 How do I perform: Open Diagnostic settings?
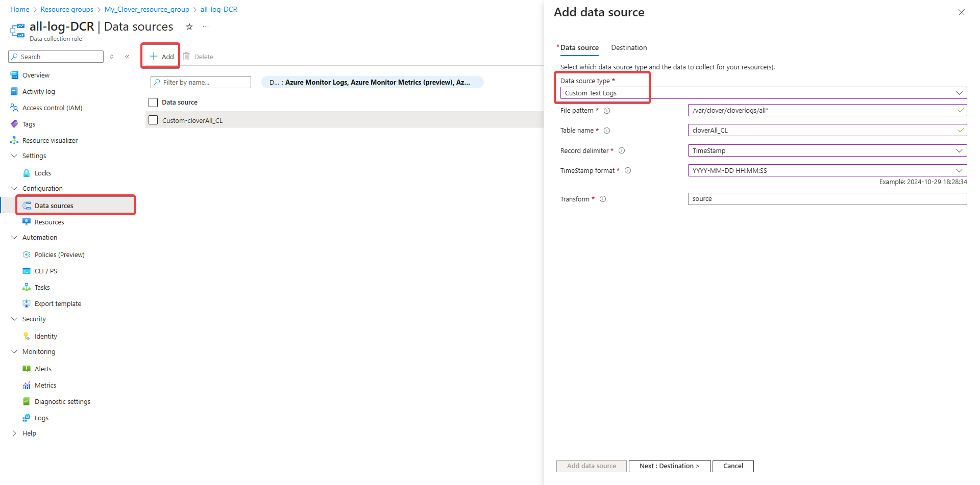[x=62, y=401]
